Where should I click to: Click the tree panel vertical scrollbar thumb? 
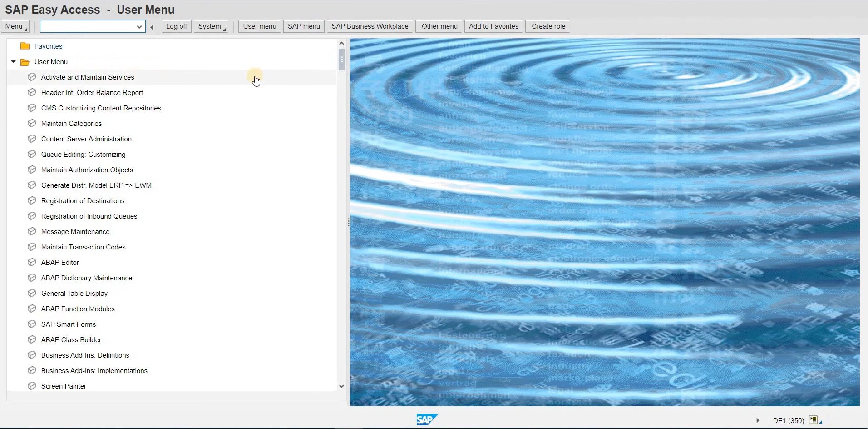click(x=341, y=59)
